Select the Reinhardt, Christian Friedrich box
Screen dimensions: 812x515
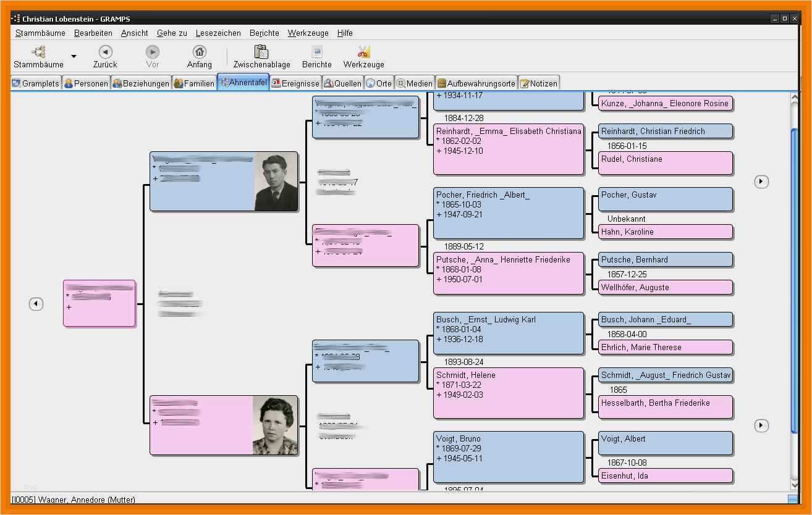point(666,132)
